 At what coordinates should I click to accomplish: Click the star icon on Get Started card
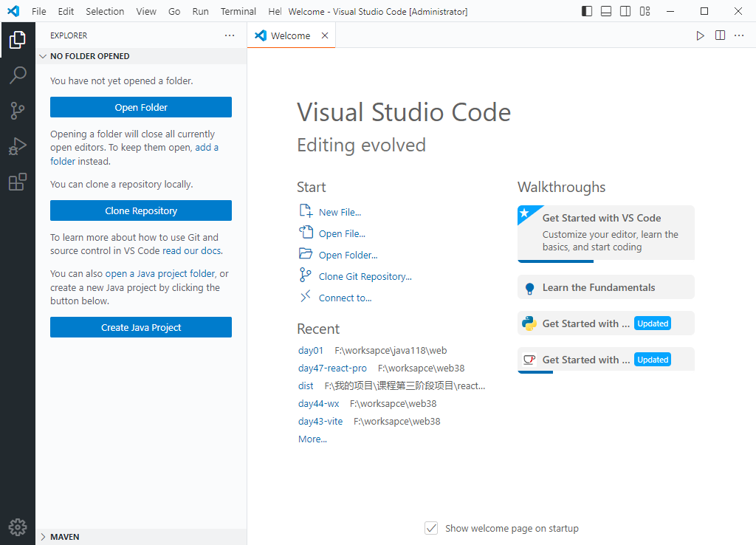[x=525, y=213]
